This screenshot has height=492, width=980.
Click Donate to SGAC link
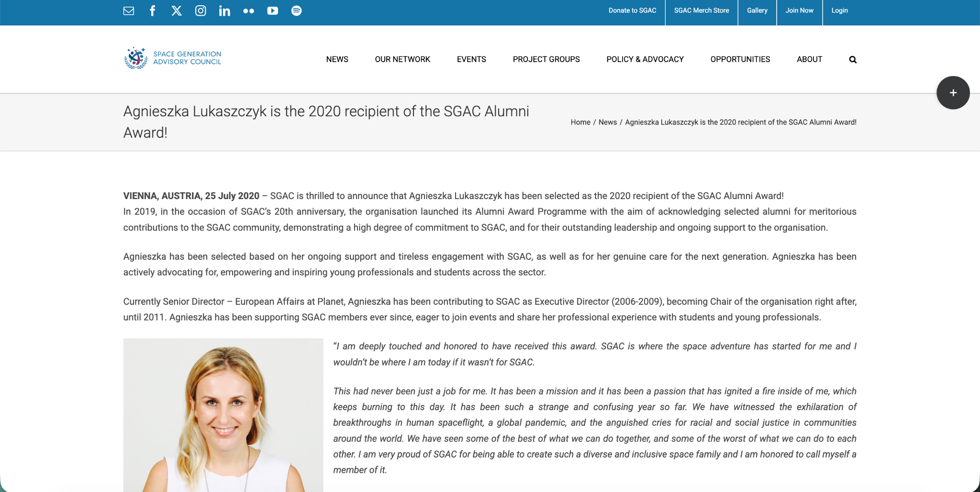click(632, 11)
